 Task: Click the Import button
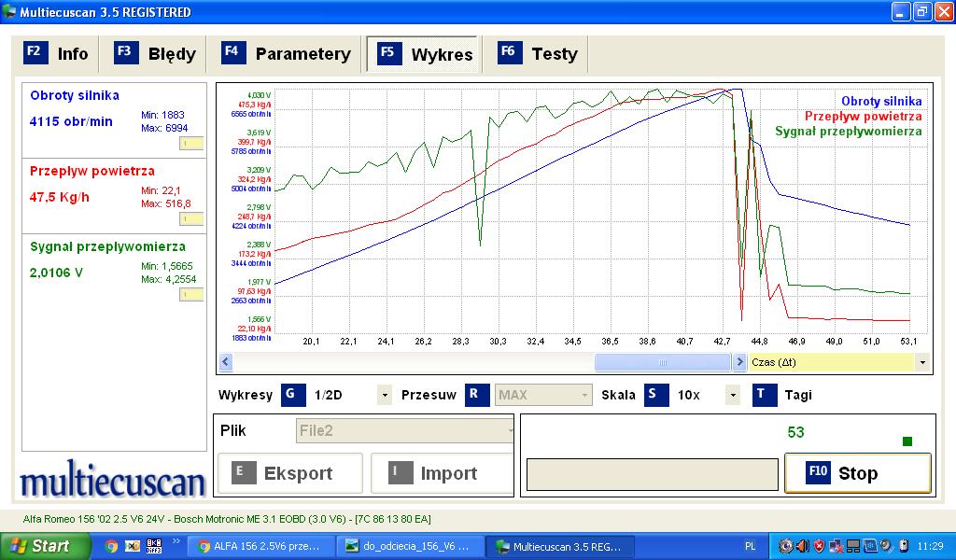coord(442,473)
